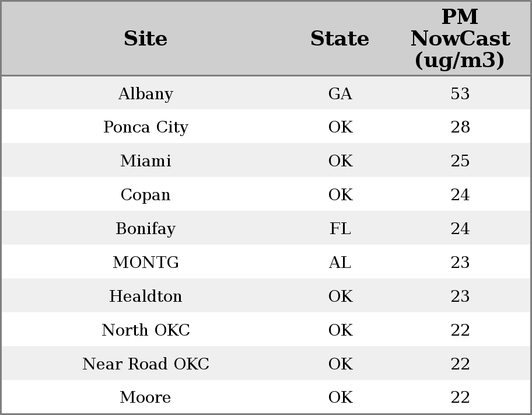The height and width of the screenshot is (415, 532).
Task: Click the OK state cell in Ponca City row
Action: [x=340, y=127]
